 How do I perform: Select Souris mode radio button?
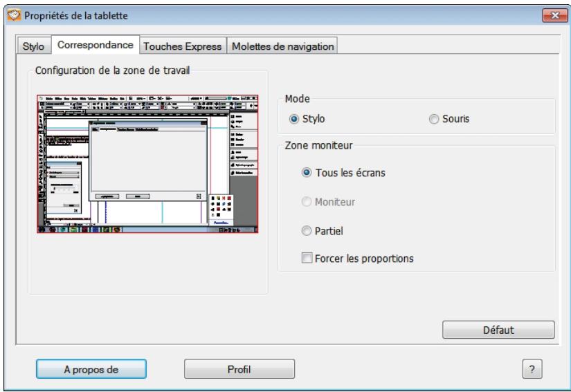434,119
